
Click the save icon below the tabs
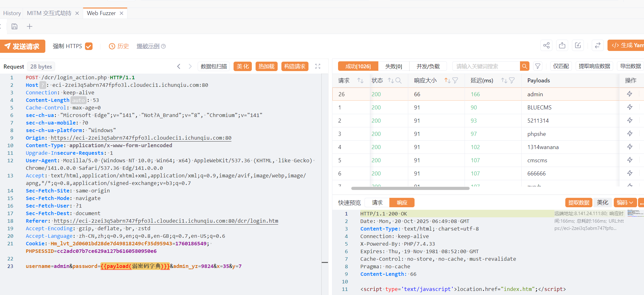[x=14, y=26]
